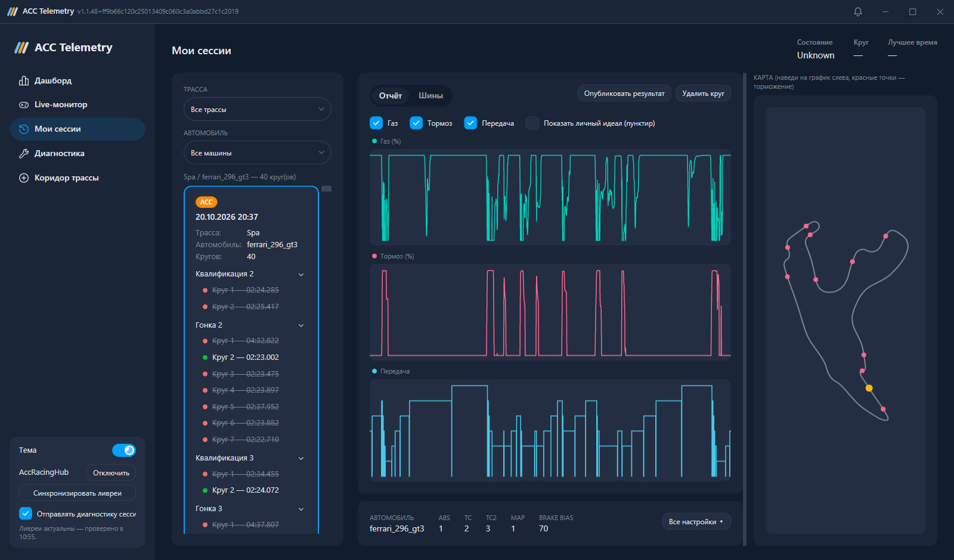
Task: Uncheck the Тормоз checkbox
Action: [x=416, y=123]
